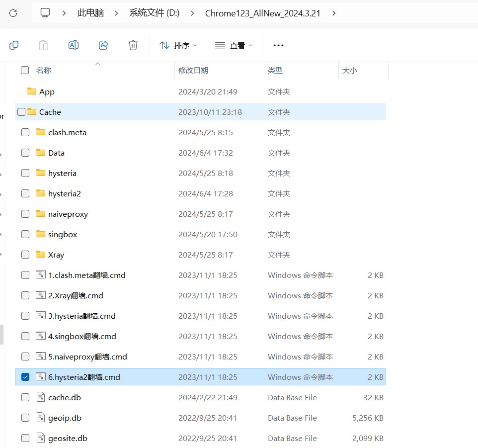This screenshot has height=448, width=478.
Task: Click the 32 KB size value
Action: [x=373, y=397]
